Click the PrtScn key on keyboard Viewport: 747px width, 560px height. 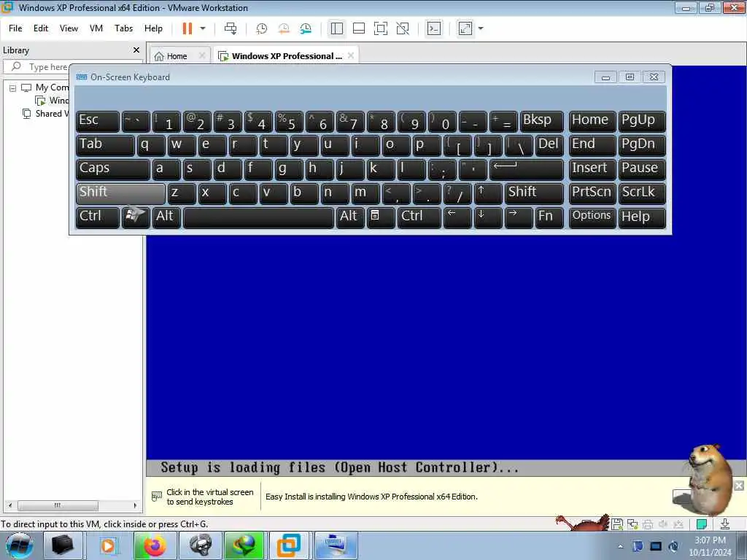(x=592, y=193)
